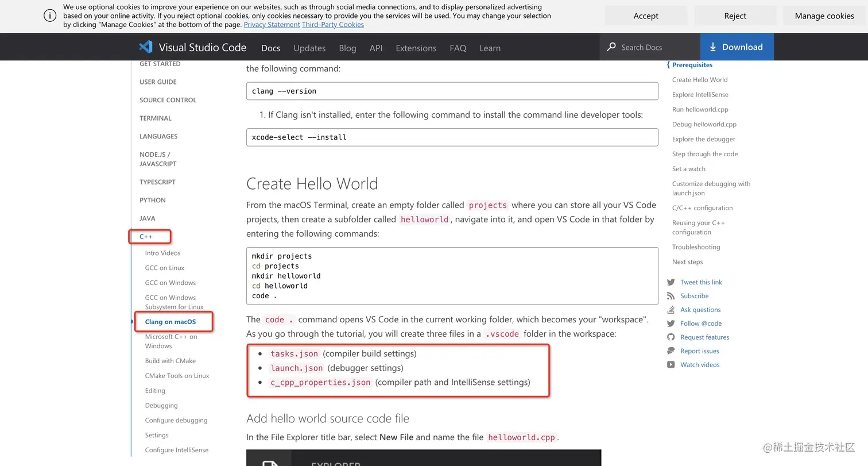868x466 pixels.
Task: Open the Intro Videos page
Action: pos(162,253)
